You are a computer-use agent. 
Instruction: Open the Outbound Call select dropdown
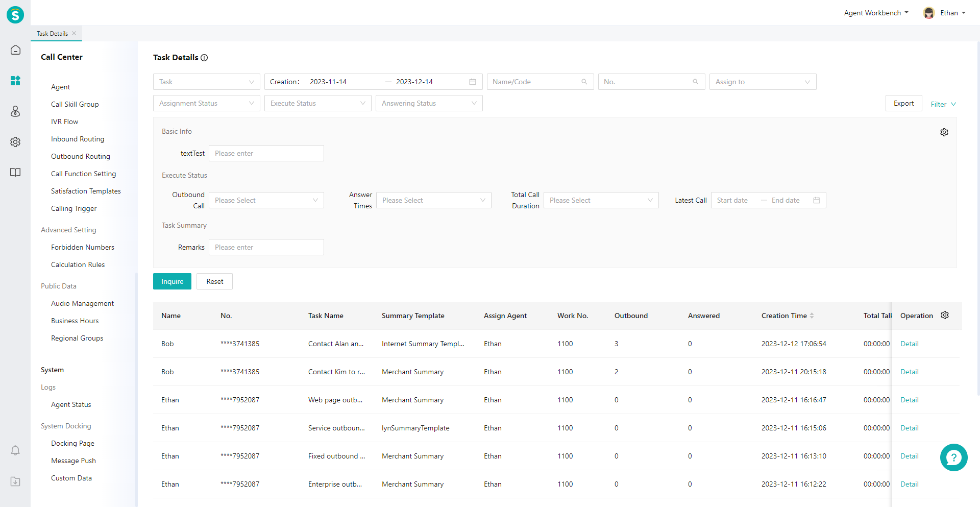click(x=266, y=200)
